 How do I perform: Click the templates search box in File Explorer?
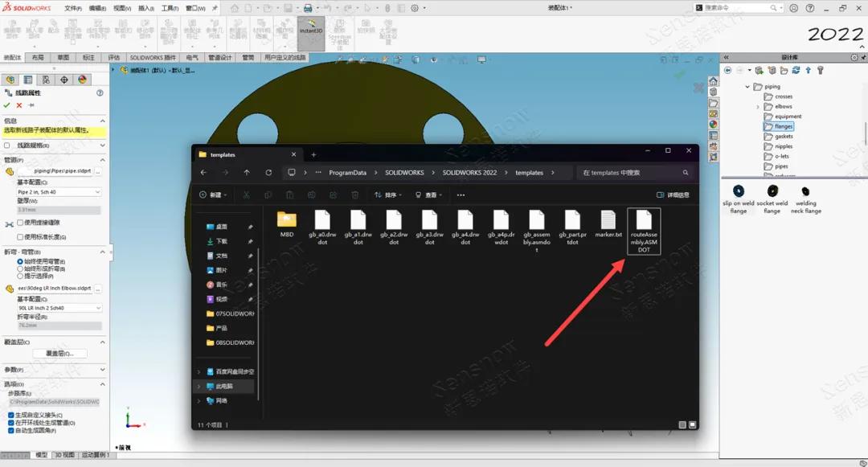coord(631,172)
